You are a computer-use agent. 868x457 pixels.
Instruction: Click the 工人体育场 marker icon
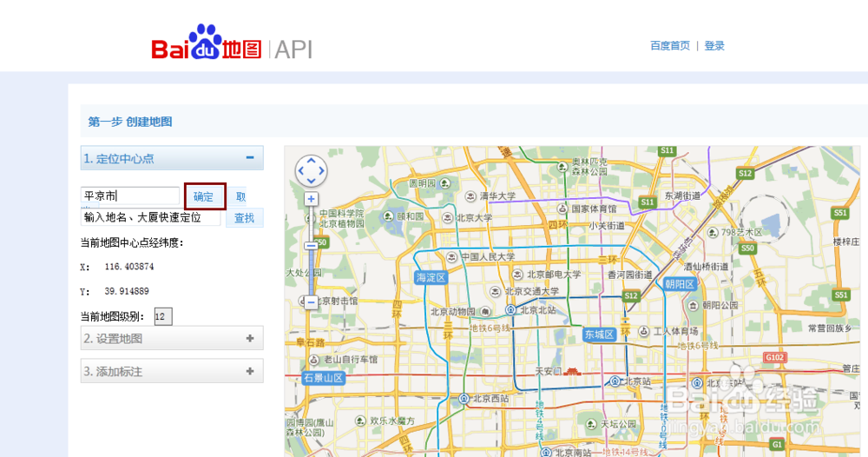(x=644, y=331)
